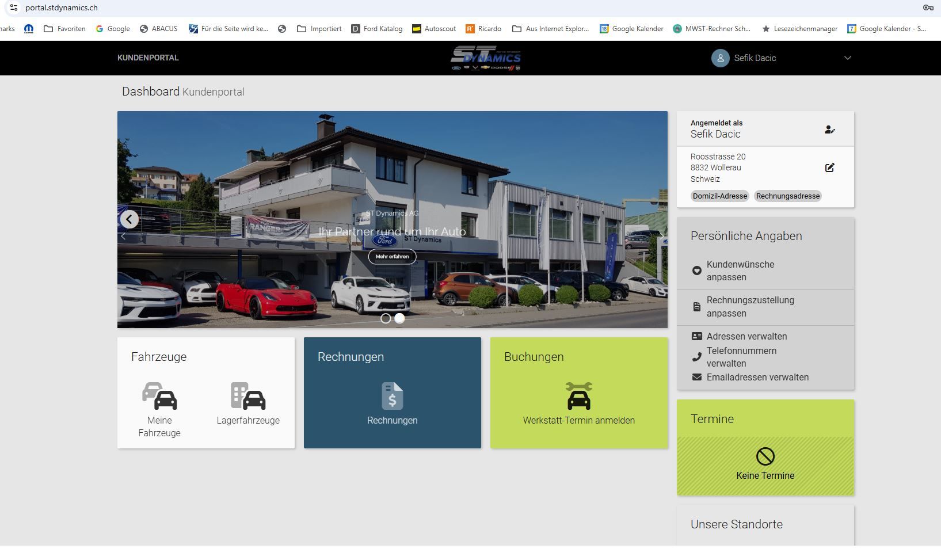Open the Favoriten bookmarks folder
The height and width of the screenshot is (560, 941).
coord(64,29)
